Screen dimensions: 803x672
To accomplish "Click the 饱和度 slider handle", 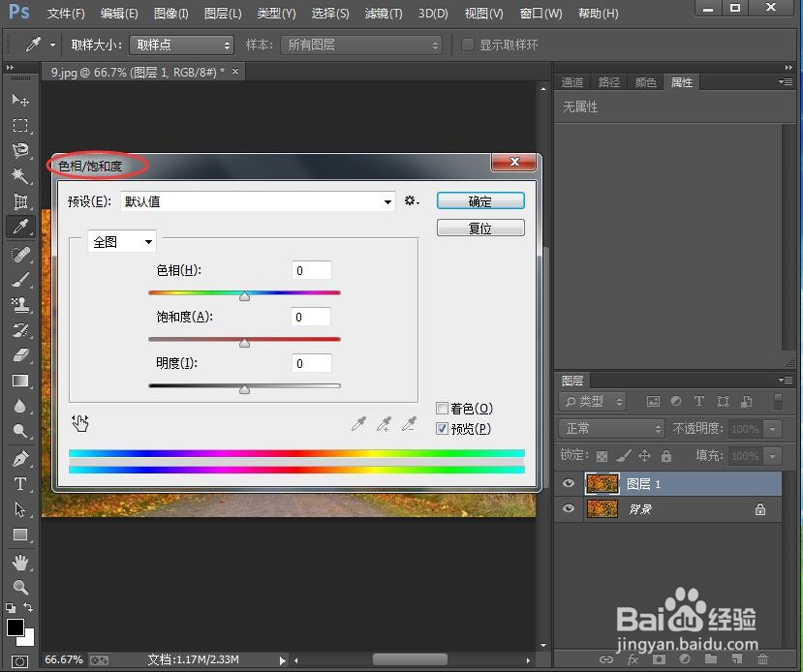I will tap(245, 343).
